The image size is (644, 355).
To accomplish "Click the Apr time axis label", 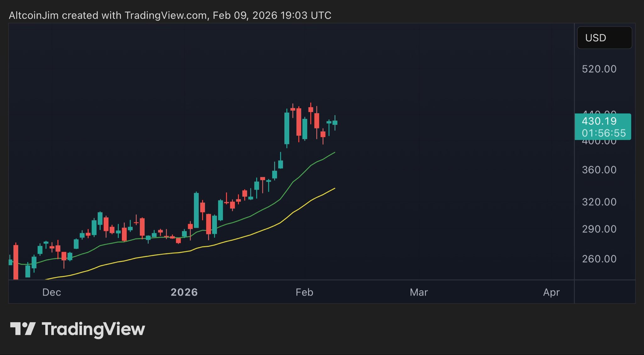I will click(x=551, y=292).
